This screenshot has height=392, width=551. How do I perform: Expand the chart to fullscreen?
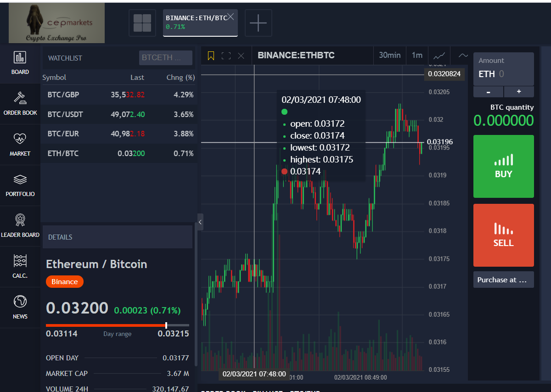tap(226, 56)
